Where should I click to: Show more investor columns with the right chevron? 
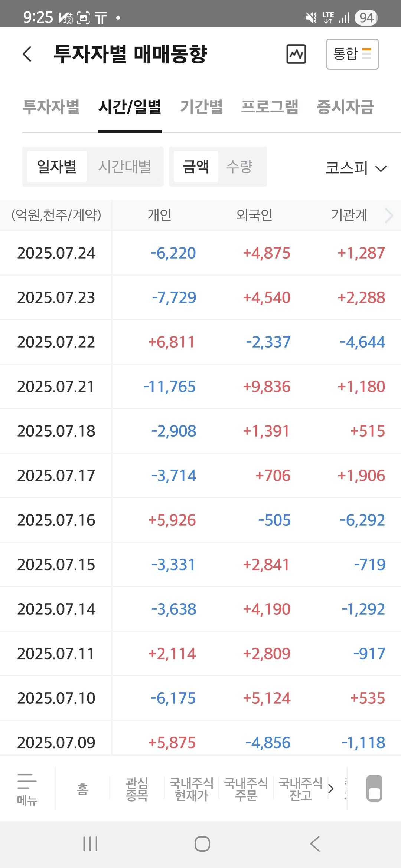[389, 215]
